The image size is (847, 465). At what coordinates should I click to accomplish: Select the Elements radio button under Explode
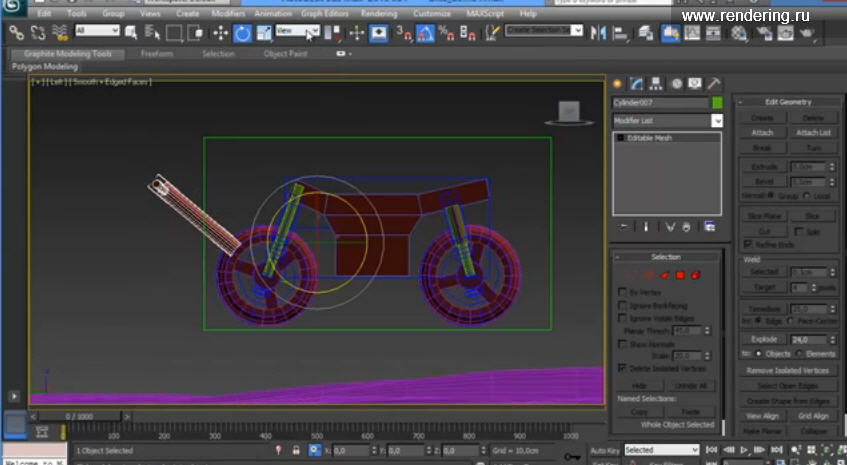click(798, 354)
